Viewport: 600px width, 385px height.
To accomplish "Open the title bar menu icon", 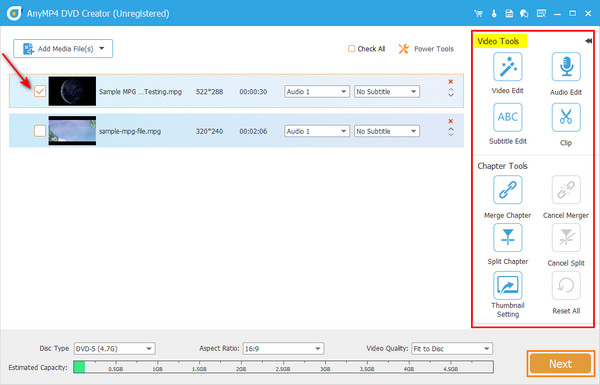I will (x=541, y=13).
